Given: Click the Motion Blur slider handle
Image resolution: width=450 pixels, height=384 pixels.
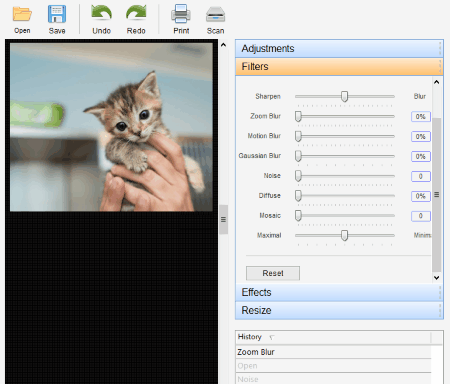Looking at the screenshot, I should click(x=298, y=136).
